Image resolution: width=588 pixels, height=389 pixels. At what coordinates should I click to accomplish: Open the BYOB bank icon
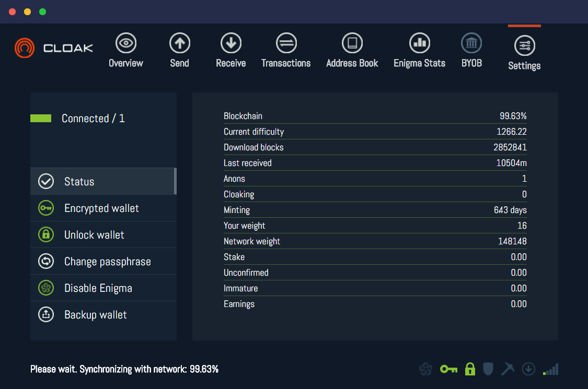pyautogui.click(x=471, y=43)
